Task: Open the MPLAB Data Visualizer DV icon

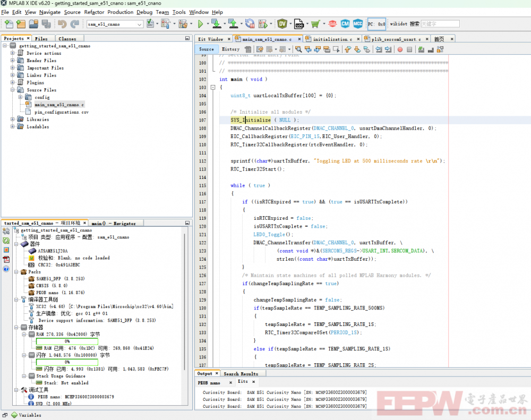Action: pos(282,24)
